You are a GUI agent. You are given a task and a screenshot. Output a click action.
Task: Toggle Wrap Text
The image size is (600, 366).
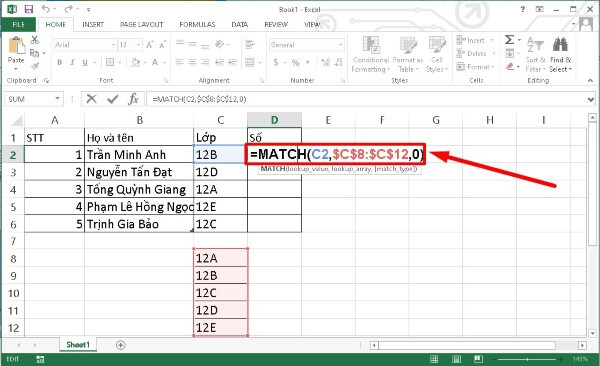250,44
